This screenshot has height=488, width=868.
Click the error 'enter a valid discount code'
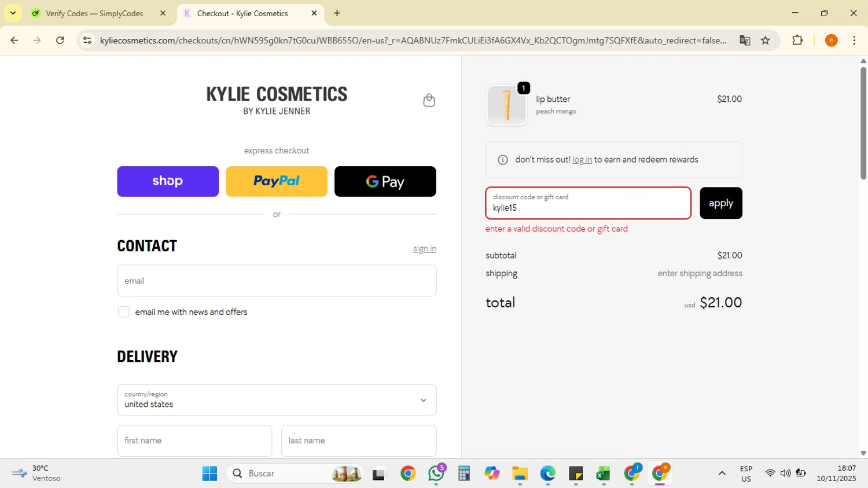click(557, 229)
